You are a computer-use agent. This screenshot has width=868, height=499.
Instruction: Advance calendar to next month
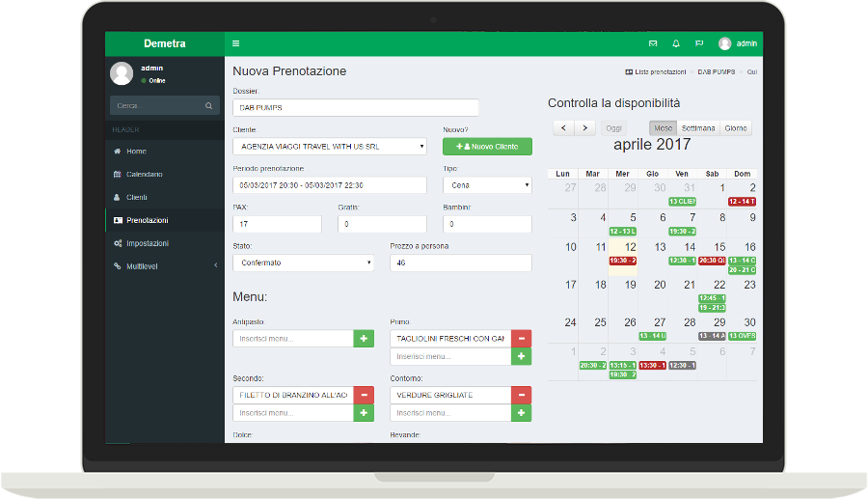pyautogui.click(x=585, y=128)
